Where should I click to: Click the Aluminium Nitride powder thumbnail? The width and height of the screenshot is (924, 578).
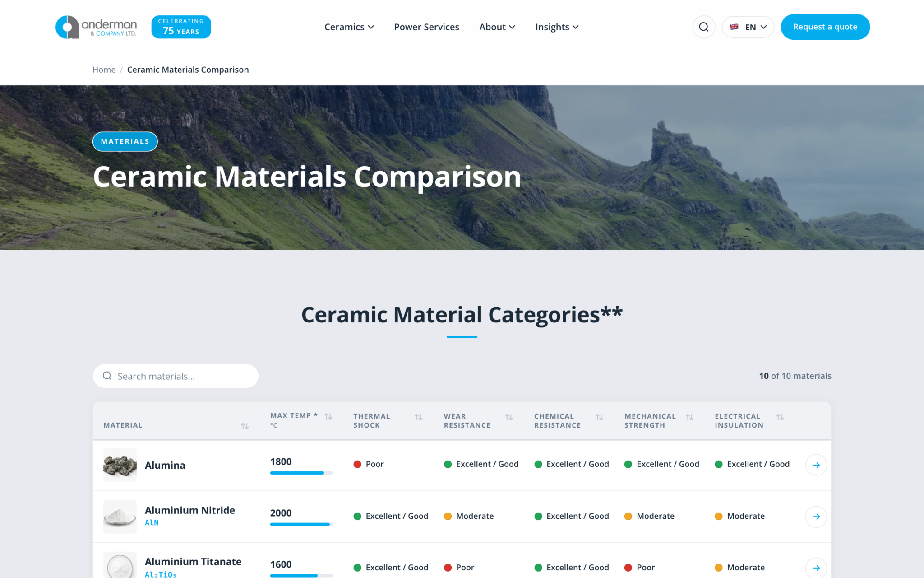click(120, 517)
